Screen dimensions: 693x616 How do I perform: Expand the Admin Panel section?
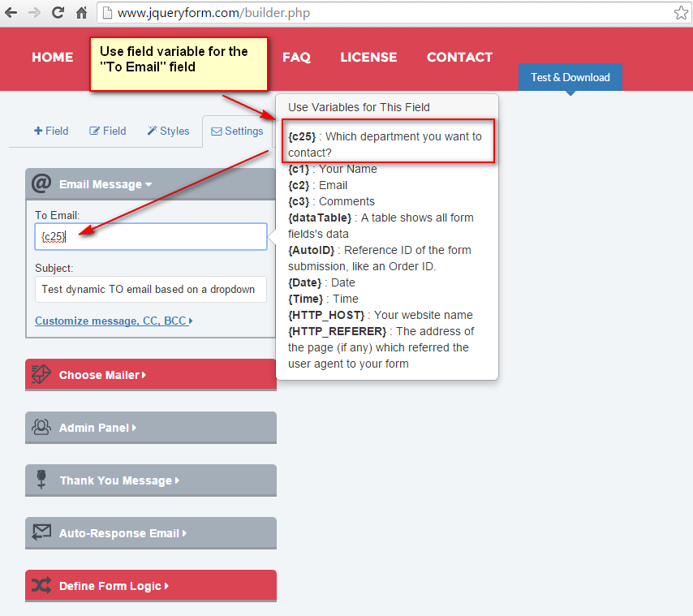coord(97,428)
